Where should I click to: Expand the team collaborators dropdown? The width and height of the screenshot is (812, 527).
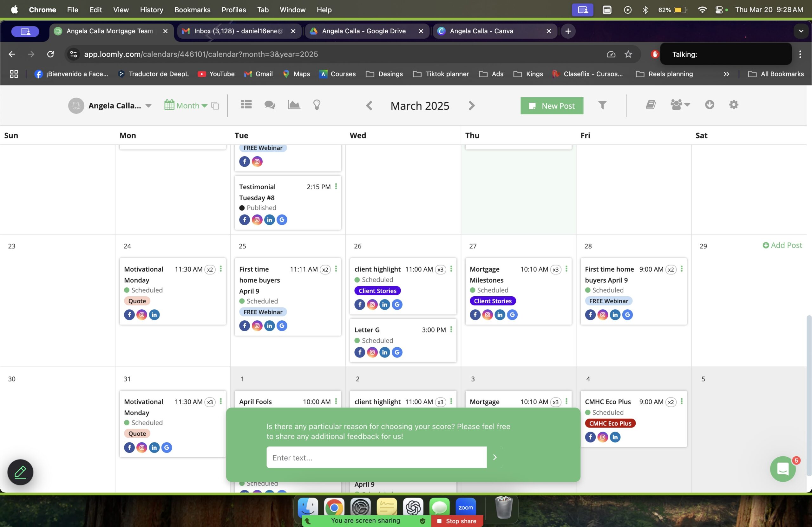[x=680, y=105]
